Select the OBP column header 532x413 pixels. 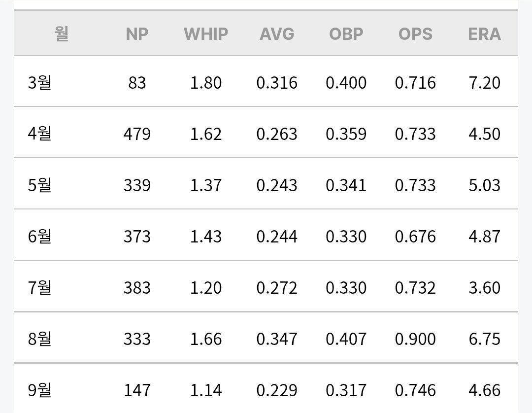[346, 34]
